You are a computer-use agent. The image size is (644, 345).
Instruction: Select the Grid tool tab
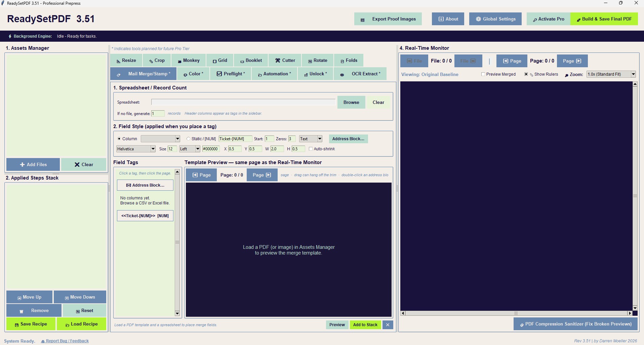220,61
